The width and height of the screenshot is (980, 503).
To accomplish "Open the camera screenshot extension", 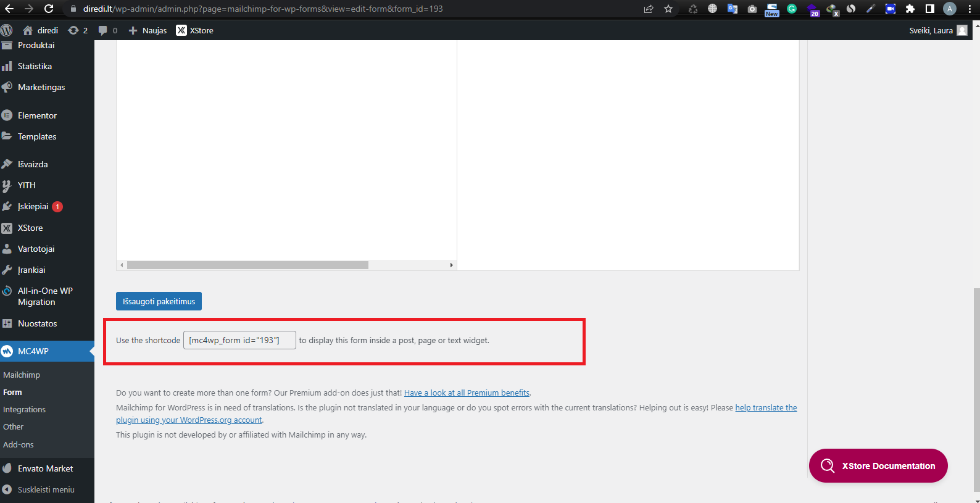I will (752, 9).
